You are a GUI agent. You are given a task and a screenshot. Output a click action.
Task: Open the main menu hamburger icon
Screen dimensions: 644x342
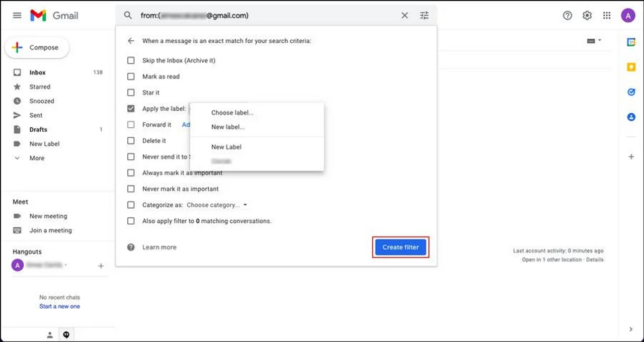(17, 16)
